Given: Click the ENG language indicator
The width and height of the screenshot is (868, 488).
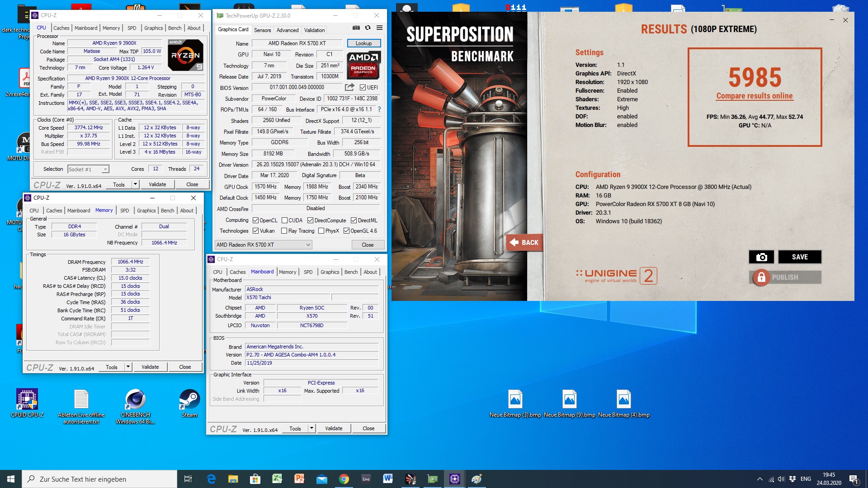Looking at the screenshot, I should tap(806, 479).
